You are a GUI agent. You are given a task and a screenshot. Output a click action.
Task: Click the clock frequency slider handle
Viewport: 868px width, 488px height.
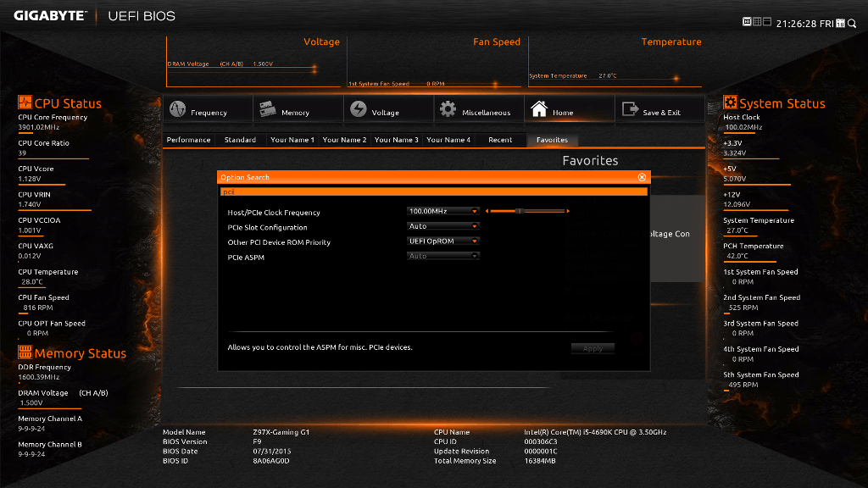pyautogui.click(x=520, y=211)
